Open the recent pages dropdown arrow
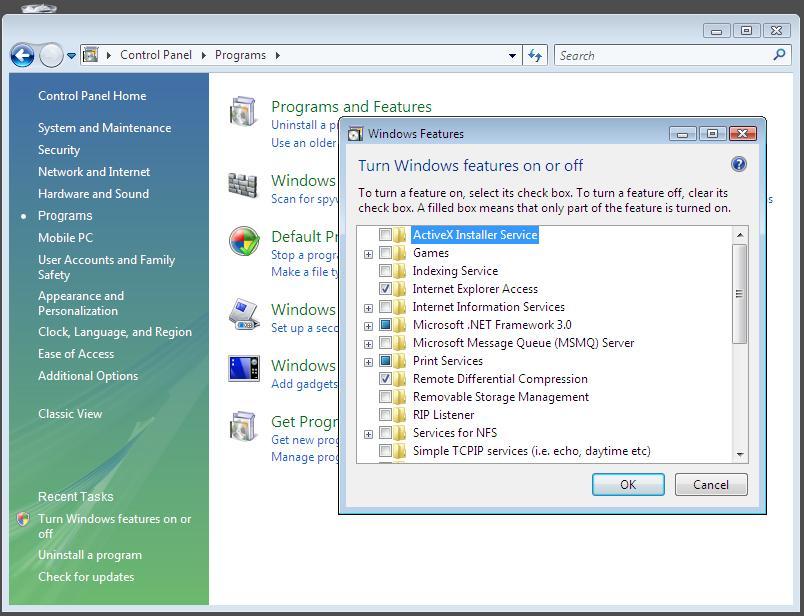Image resolution: width=804 pixels, height=616 pixels. [x=71, y=55]
